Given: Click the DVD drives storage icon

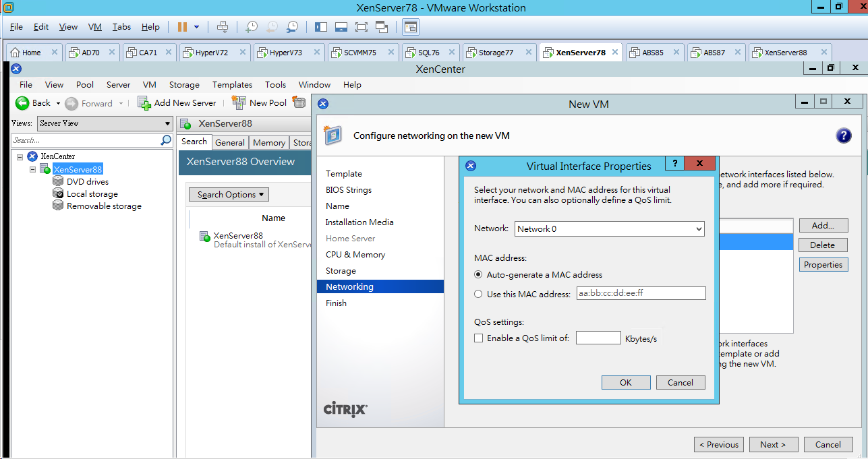Looking at the screenshot, I should pyautogui.click(x=58, y=181).
